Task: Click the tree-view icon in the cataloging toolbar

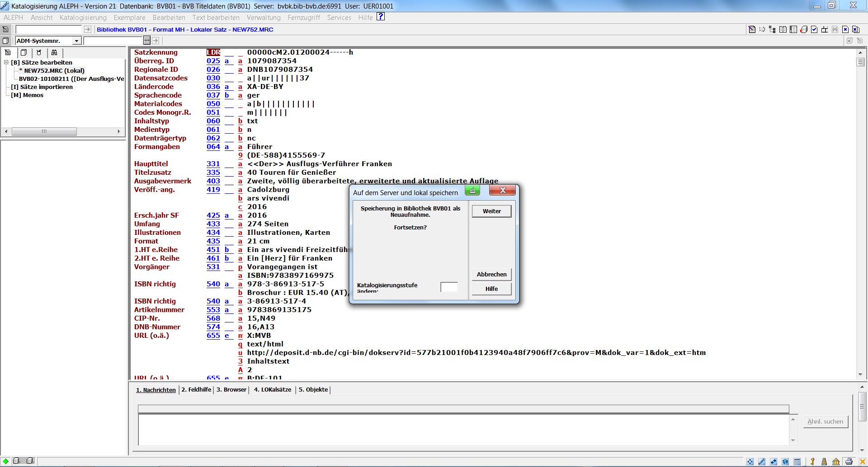Action: 772,29
